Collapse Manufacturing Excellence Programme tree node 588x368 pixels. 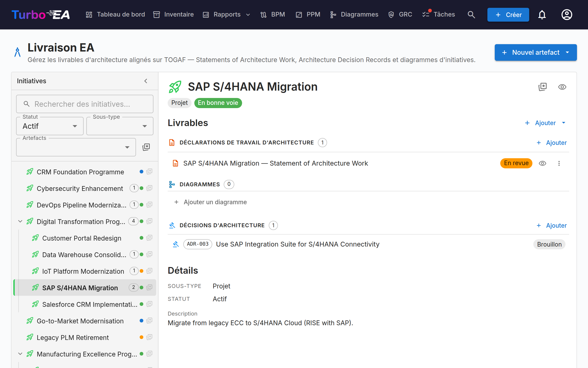[20, 354]
